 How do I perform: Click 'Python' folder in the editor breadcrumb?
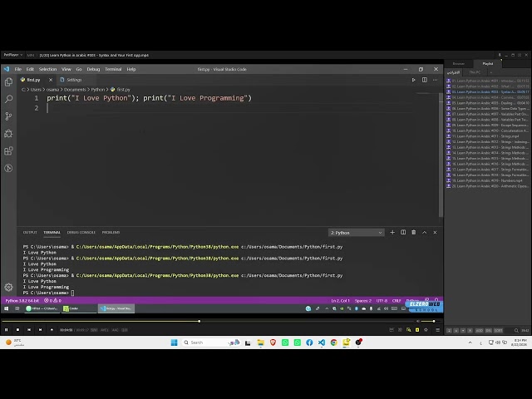click(x=98, y=90)
